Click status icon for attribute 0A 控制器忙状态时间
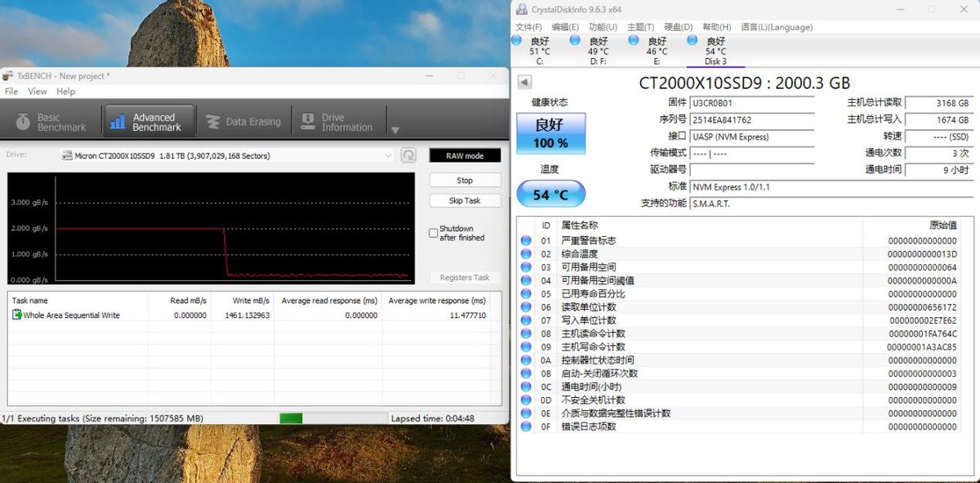The height and width of the screenshot is (483, 980). pyautogui.click(x=526, y=360)
